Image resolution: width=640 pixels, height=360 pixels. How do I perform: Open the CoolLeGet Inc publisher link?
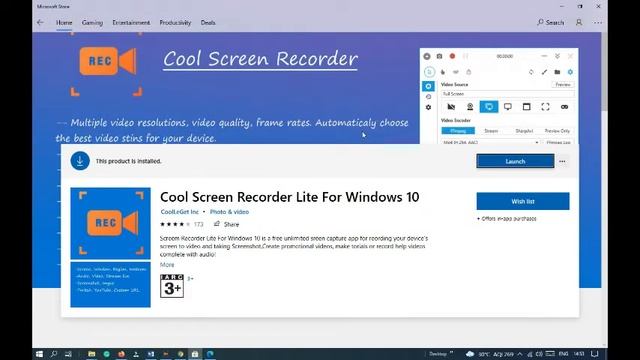coord(180,212)
